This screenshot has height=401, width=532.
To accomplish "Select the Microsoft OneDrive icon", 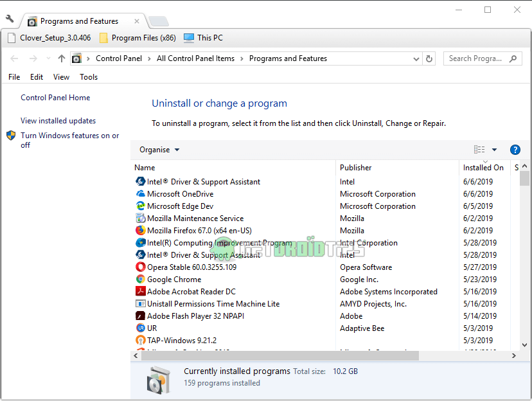I will pos(141,194).
